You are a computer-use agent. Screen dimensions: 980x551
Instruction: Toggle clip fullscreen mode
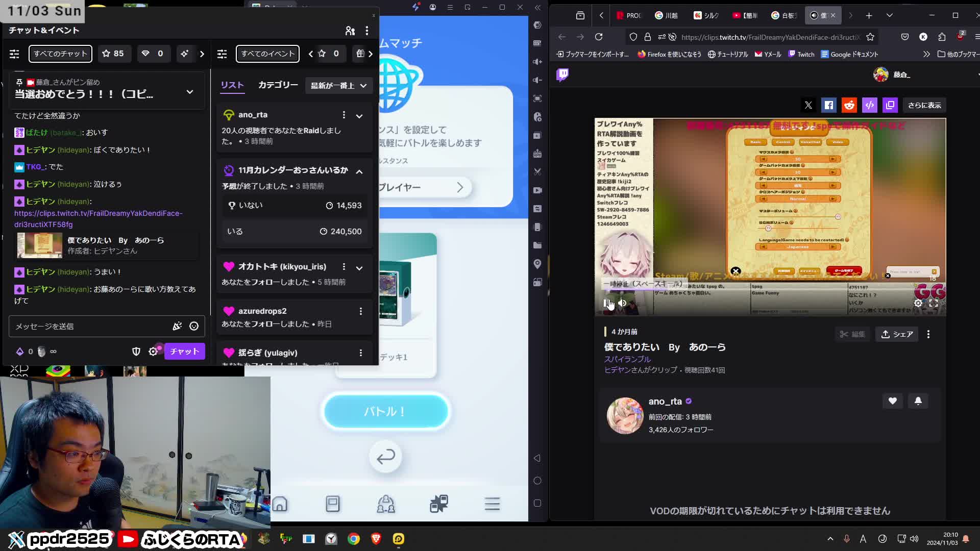tap(934, 303)
